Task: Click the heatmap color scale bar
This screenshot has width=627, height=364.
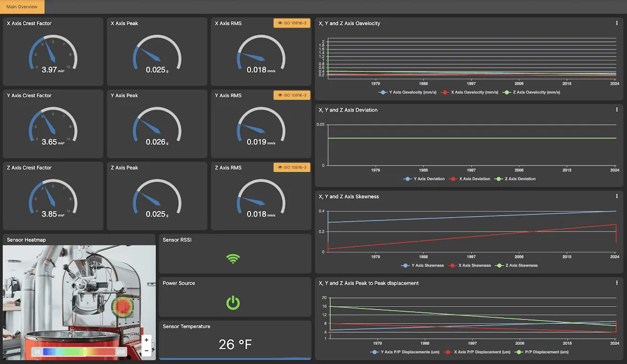Action: pyautogui.click(x=79, y=351)
